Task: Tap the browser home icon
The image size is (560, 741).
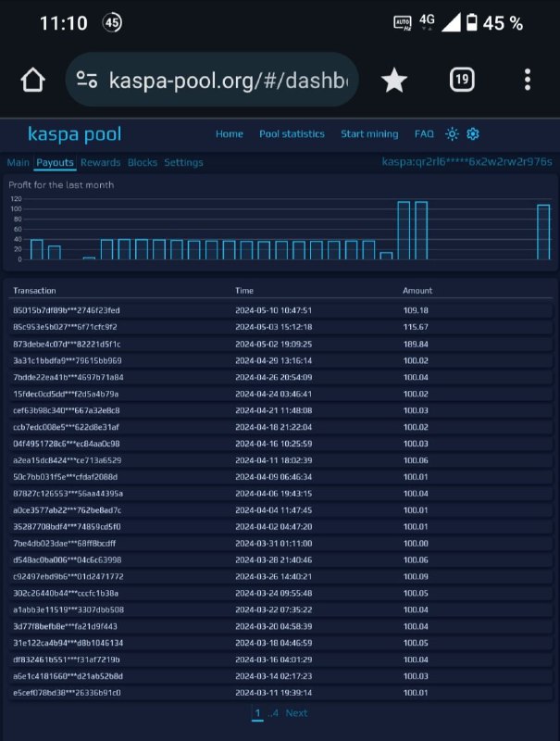Action: click(x=33, y=80)
